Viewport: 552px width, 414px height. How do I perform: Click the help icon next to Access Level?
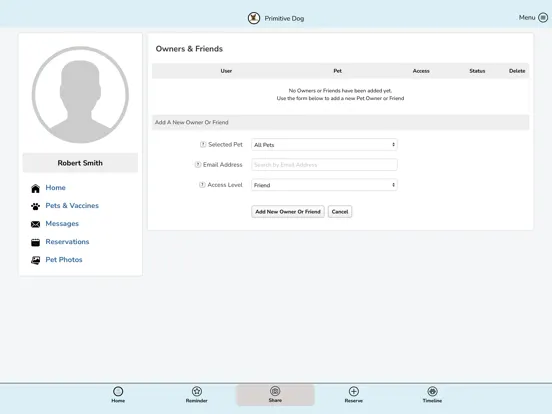(202, 185)
